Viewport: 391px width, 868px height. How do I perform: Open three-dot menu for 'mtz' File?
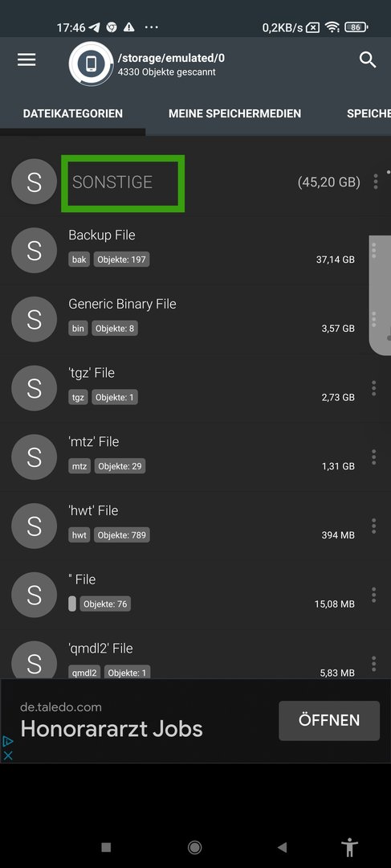[x=374, y=457]
